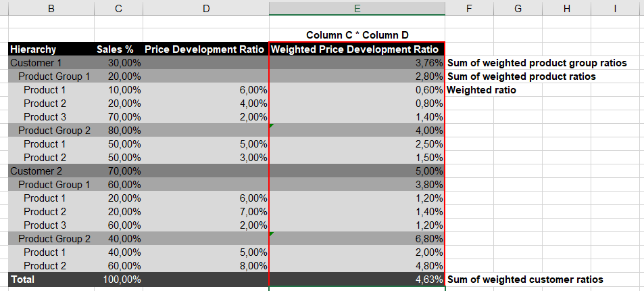644x291 pixels.
Task: Select the Hierarchy header cell
Action: 51,49
